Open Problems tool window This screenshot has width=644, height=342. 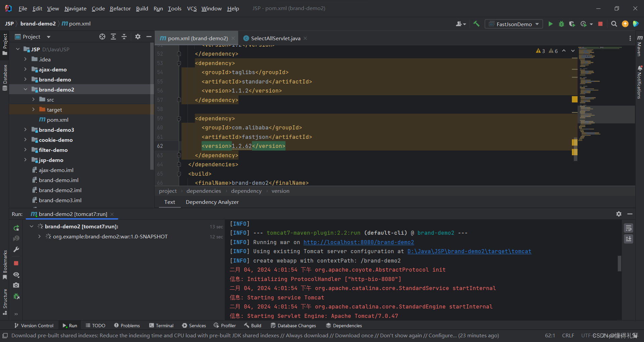pos(127,326)
